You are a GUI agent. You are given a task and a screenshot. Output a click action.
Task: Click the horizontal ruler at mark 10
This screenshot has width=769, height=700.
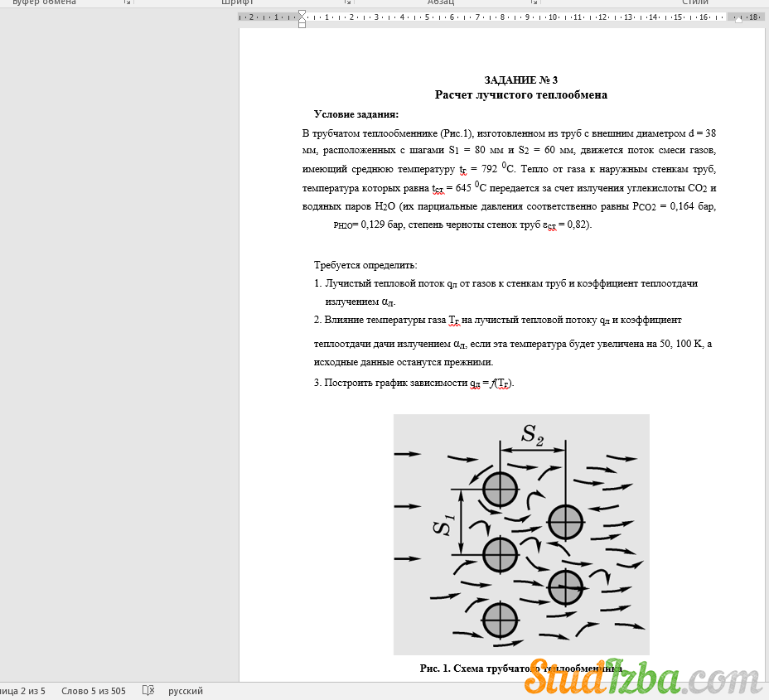coord(553,17)
